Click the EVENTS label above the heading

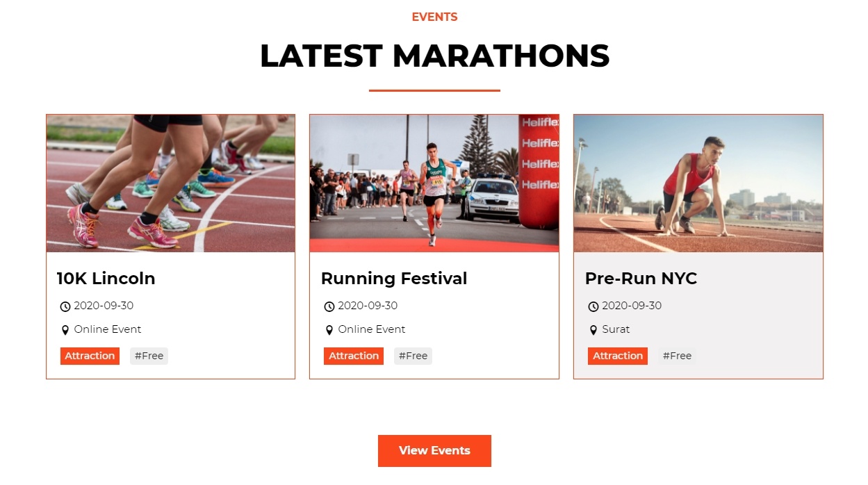point(434,17)
